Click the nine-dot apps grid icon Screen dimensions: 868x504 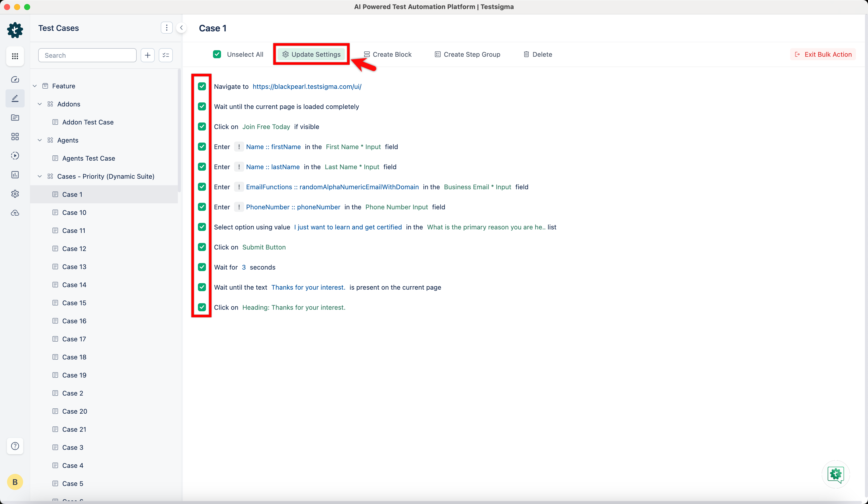(15, 56)
